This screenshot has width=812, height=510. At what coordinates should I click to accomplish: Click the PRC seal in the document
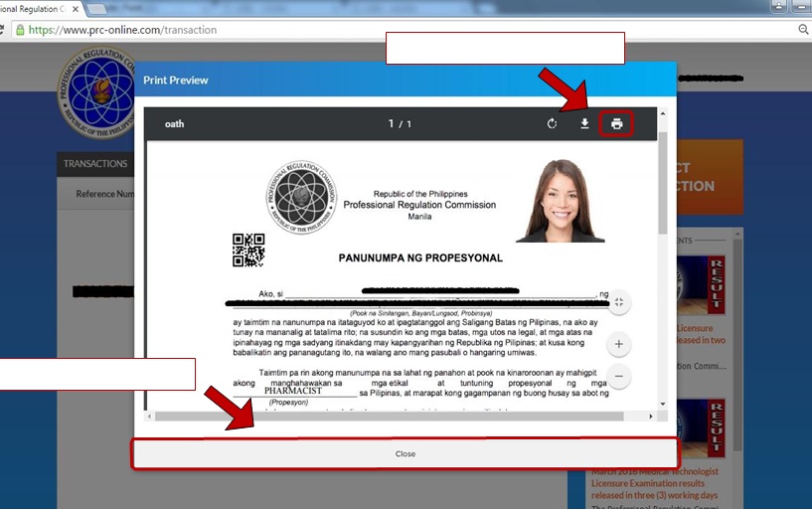[x=301, y=197]
